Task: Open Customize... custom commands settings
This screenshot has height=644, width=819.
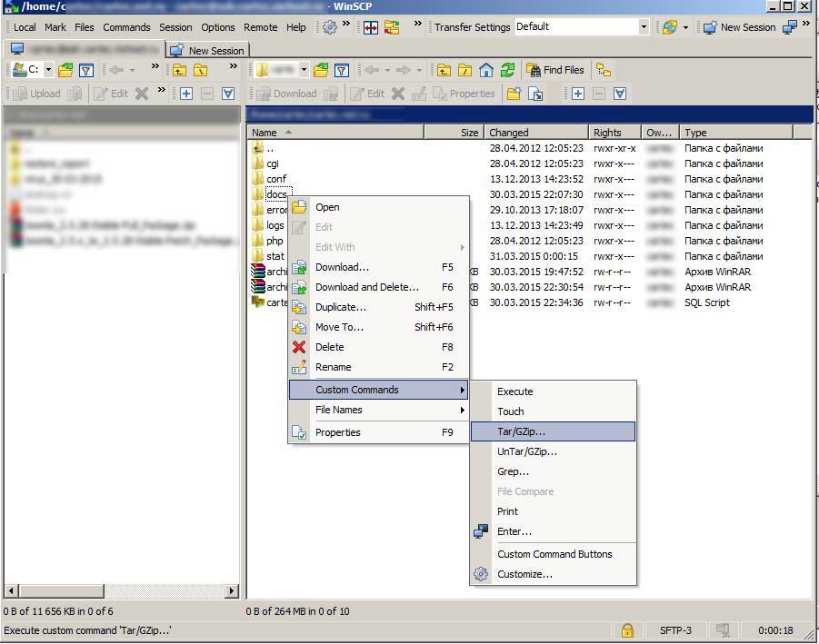Action: click(554, 574)
